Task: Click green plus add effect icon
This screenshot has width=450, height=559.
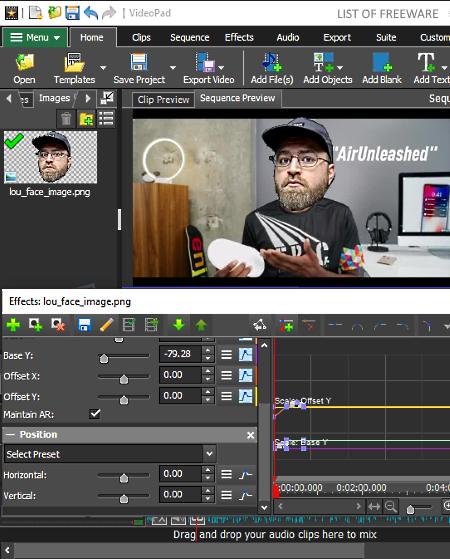Action: point(13,325)
